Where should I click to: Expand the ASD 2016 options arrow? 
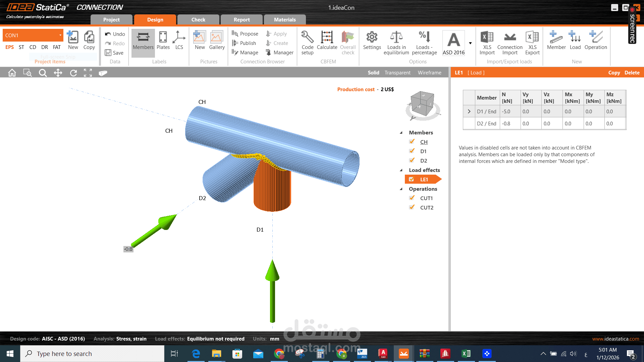coord(470,43)
